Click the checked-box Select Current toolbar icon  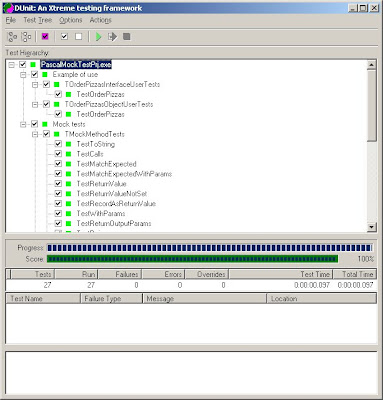(64, 36)
